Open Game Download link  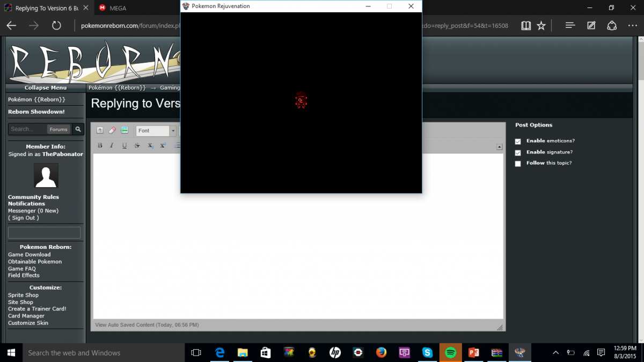click(x=30, y=255)
